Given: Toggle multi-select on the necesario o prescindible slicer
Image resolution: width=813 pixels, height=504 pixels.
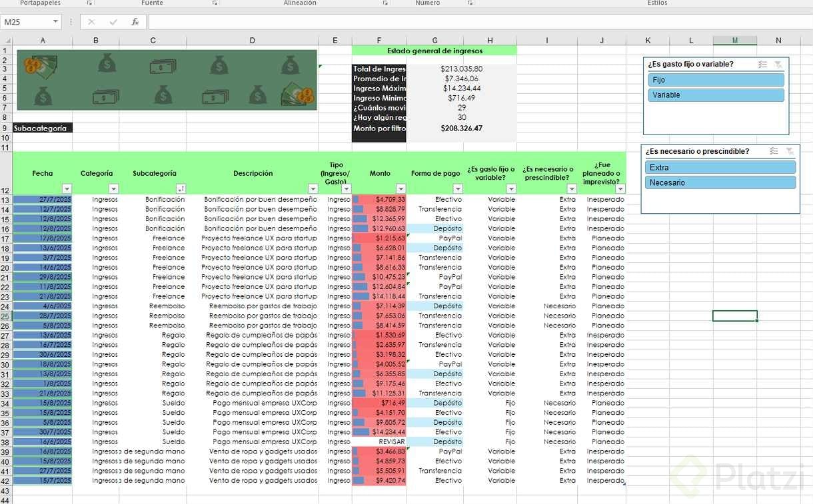Looking at the screenshot, I should pos(774,151).
